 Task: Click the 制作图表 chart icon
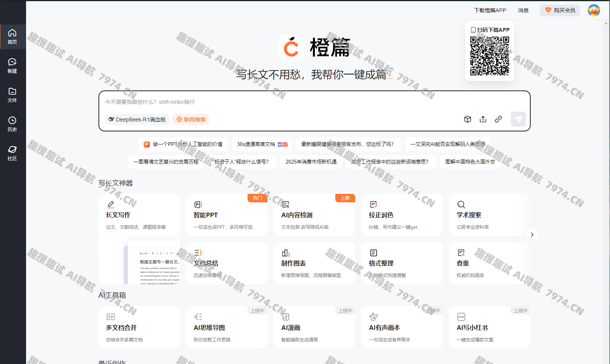(285, 253)
